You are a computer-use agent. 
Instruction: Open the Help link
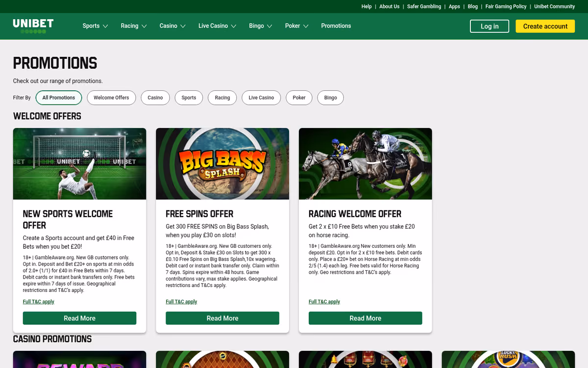point(367,6)
